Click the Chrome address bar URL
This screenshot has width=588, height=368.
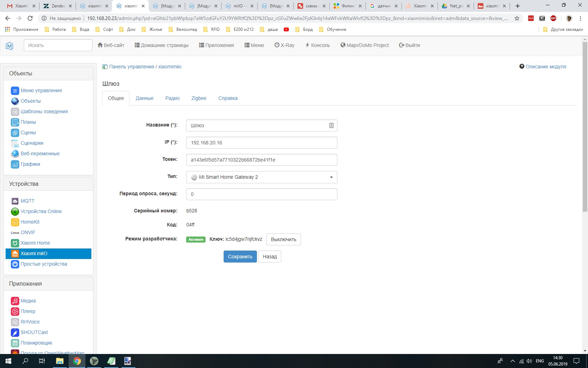297,18
